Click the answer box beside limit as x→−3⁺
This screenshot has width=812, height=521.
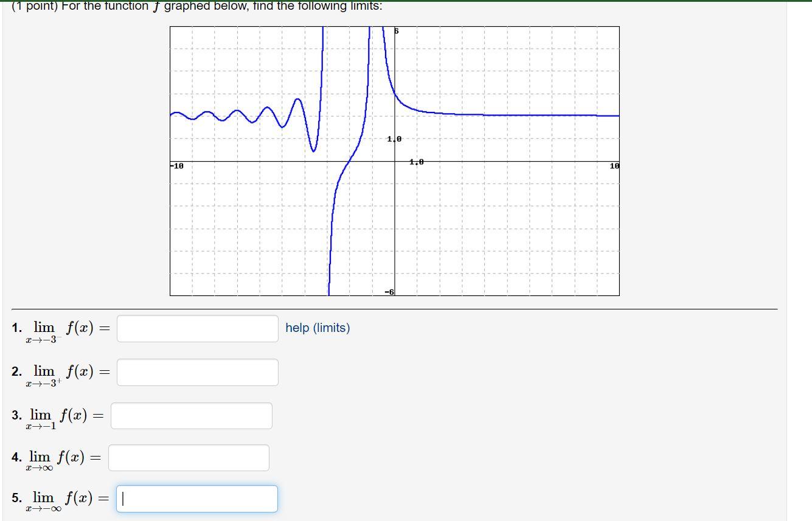pyautogui.click(x=197, y=371)
